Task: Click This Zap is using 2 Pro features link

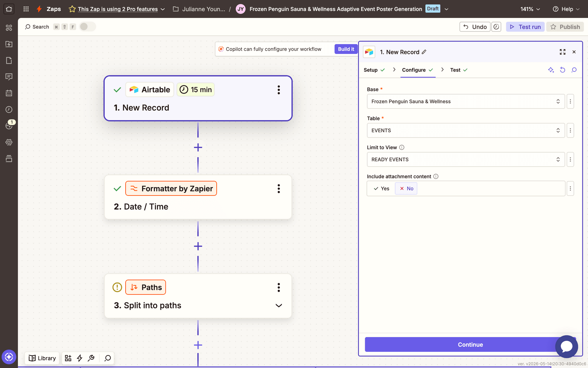Action: tap(118, 9)
